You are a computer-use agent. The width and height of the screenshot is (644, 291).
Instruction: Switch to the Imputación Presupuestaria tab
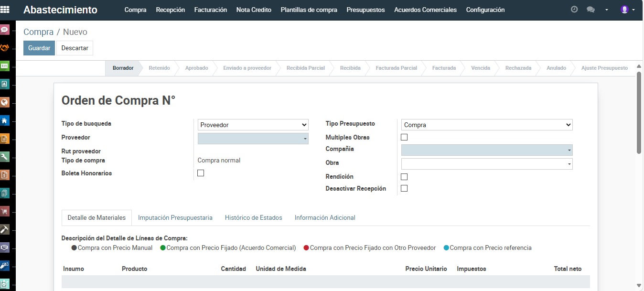(175, 217)
